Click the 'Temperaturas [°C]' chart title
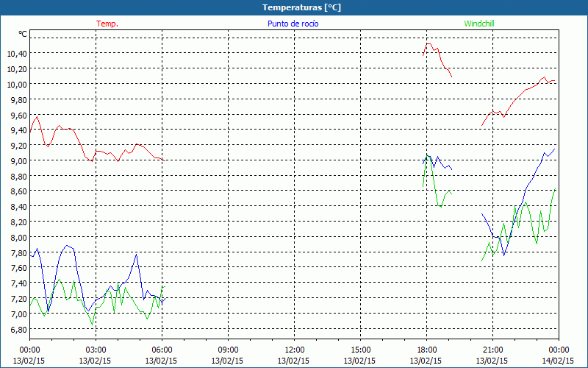Viewport: 588px width, 368px height. [x=301, y=7]
